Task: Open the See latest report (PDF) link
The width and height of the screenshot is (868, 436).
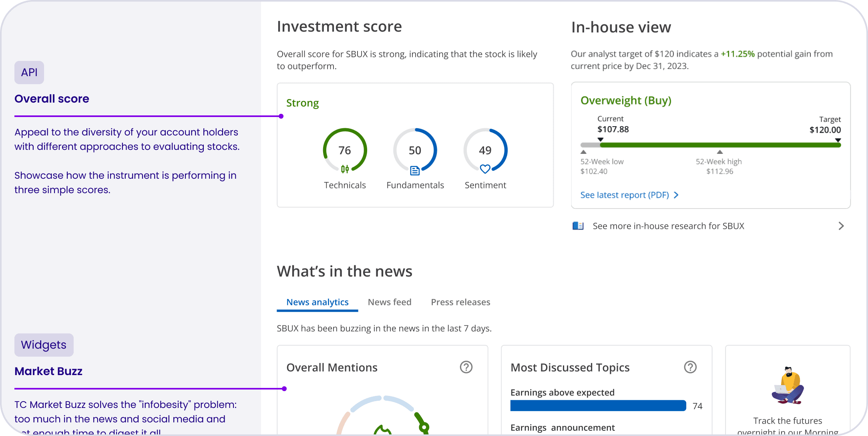Action: (625, 195)
